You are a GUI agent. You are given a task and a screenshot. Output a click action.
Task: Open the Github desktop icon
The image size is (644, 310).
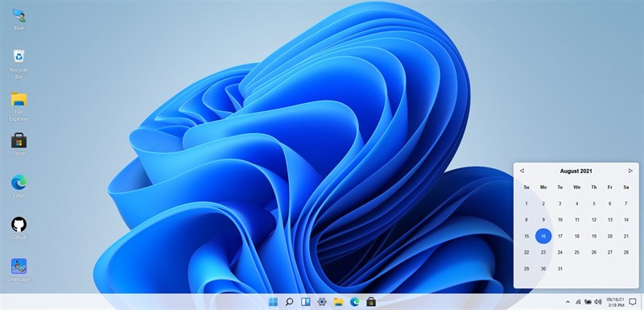pos(19,229)
